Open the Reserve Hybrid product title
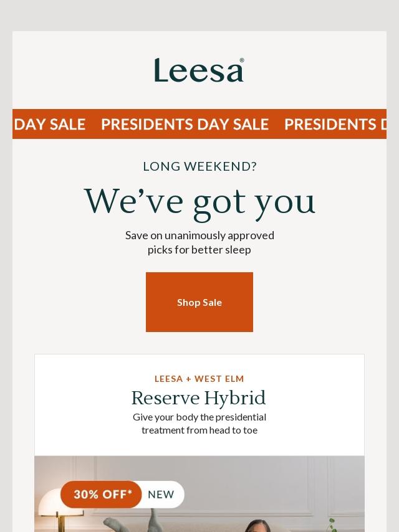Viewport: 399px width, 532px height. (199, 398)
